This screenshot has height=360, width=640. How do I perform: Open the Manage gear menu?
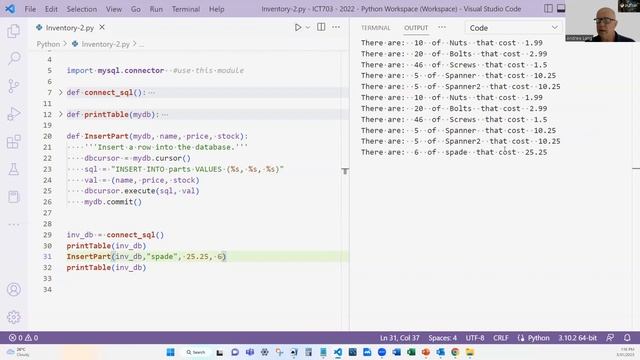click(x=13, y=317)
